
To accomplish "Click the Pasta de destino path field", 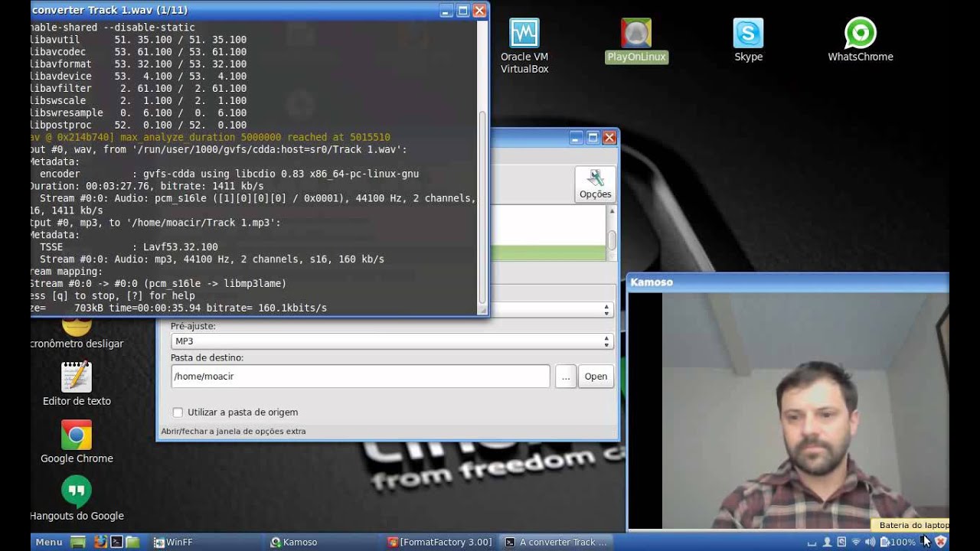I will pyautogui.click(x=360, y=377).
